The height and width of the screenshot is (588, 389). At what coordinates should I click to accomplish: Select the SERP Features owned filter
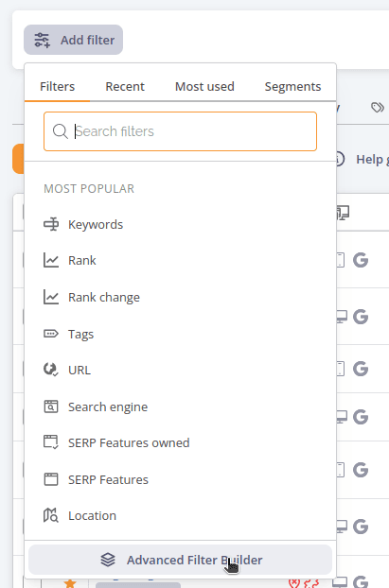click(x=180, y=442)
